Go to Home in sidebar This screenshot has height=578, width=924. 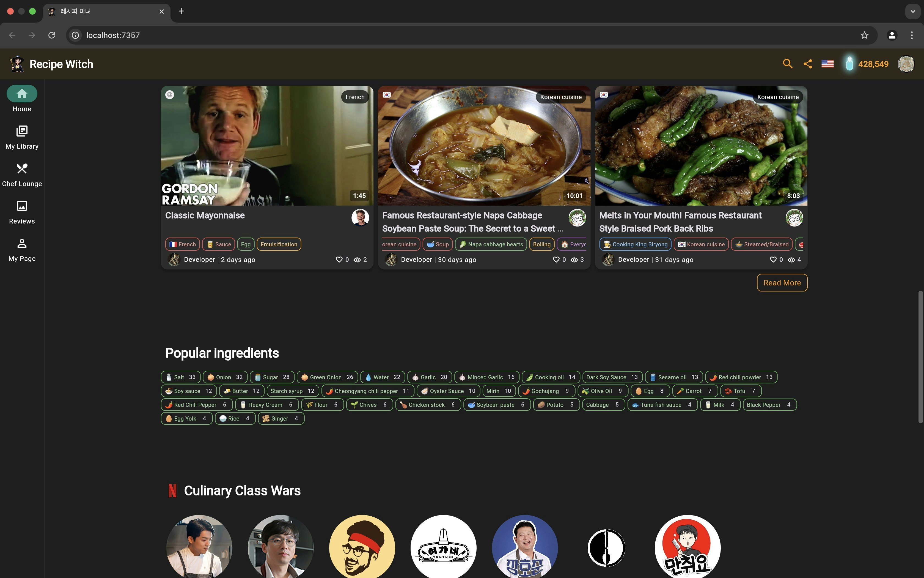point(22,99)
